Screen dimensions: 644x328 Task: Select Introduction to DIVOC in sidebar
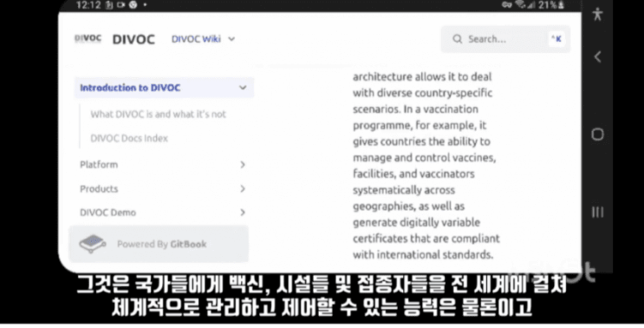(164, 88)
